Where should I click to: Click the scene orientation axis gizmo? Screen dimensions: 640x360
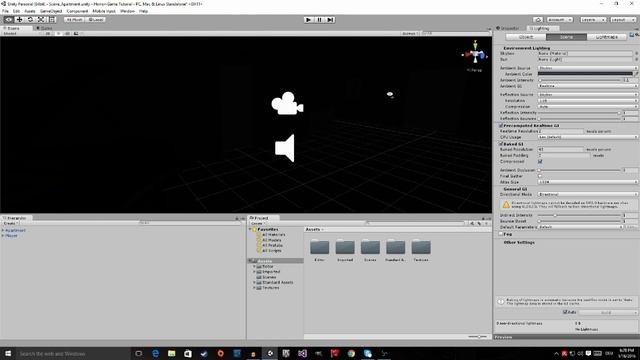[475, 53]
